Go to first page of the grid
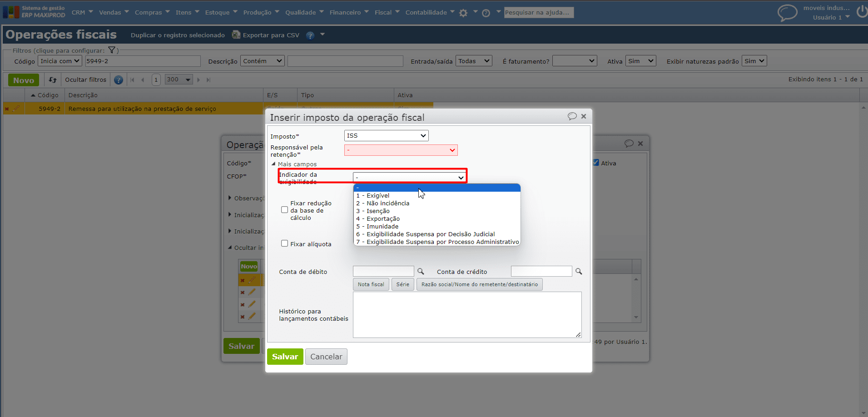This screenshot has height=417, width=868. [132, 80]
